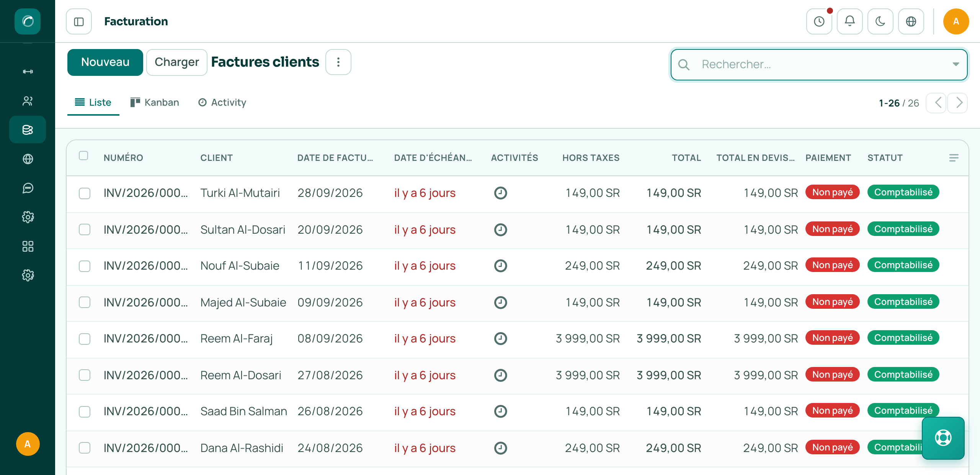Open the recent activity clock icon
980x475 pixels.
(819, 21)
